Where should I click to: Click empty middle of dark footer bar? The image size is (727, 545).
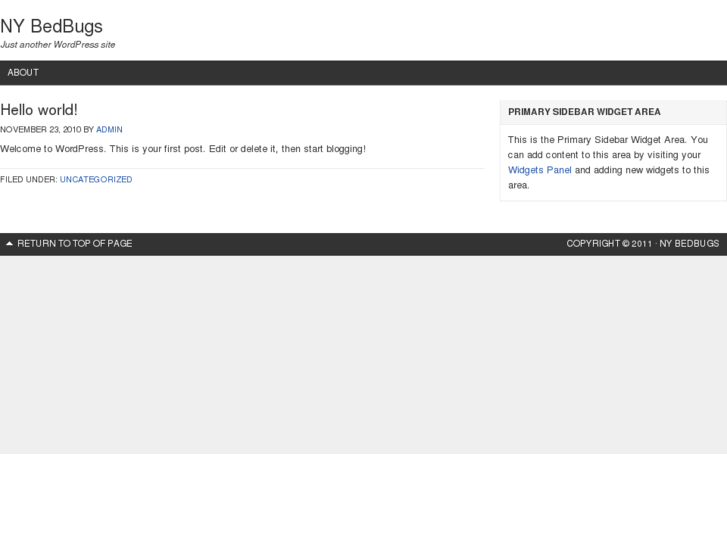click(350, 244)
